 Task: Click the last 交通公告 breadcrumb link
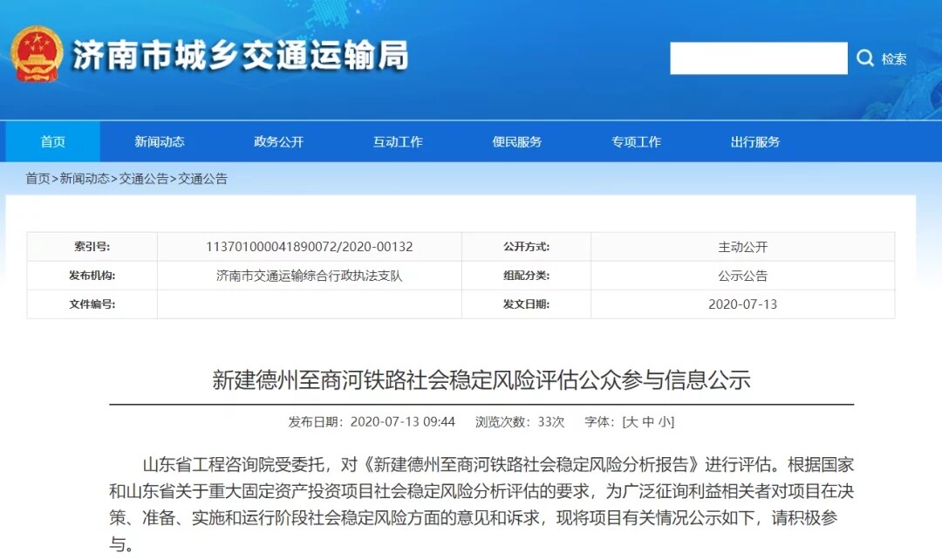(203, 179)
